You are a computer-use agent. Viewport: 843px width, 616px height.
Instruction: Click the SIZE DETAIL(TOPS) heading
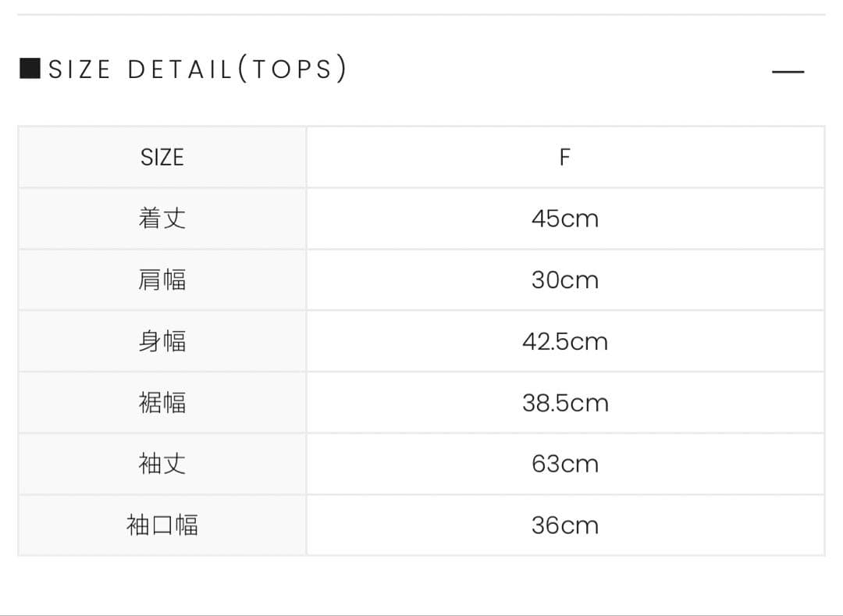click(197, 69)
